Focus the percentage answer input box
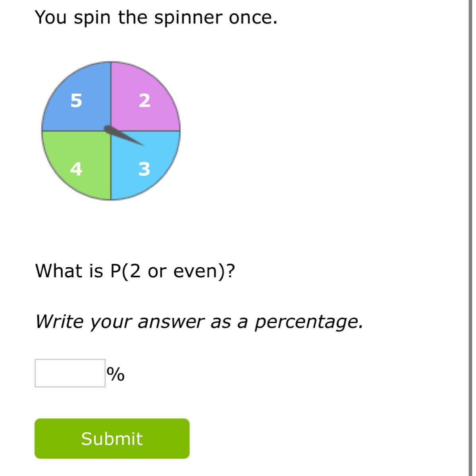The width and height of the screenshot is (476, 476). click(x=70, y=373)
